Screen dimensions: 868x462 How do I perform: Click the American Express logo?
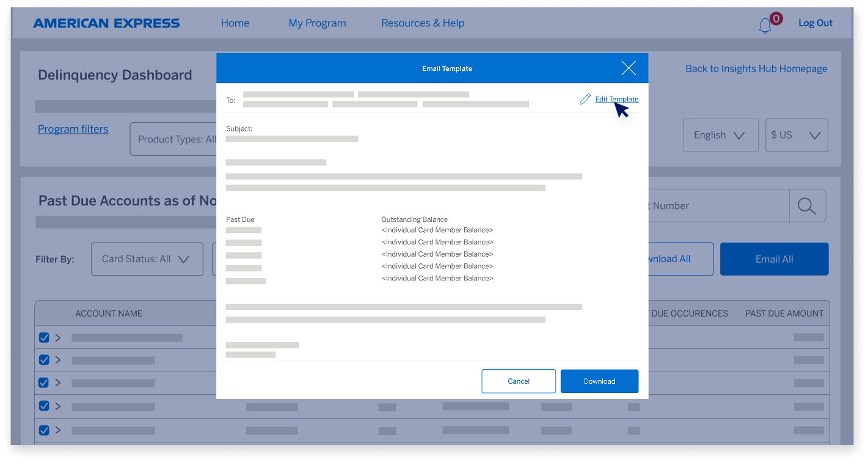click(x=107, y=23)
